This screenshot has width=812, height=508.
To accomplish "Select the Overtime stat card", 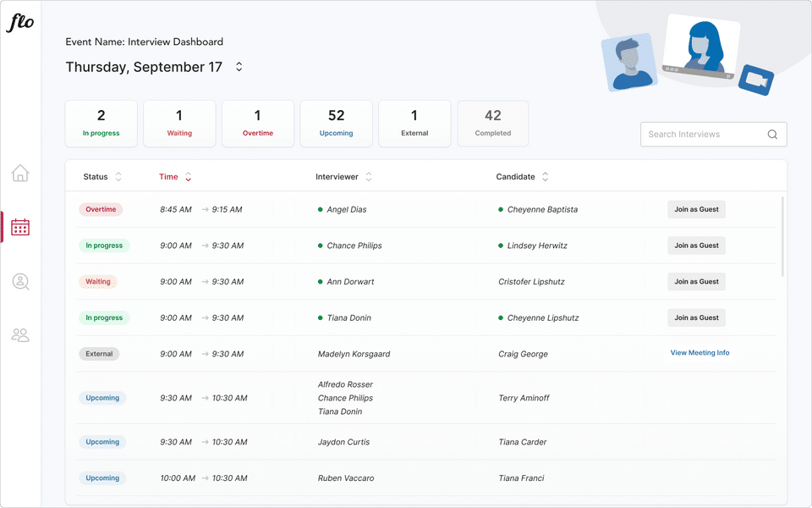I will click(257, 124).
